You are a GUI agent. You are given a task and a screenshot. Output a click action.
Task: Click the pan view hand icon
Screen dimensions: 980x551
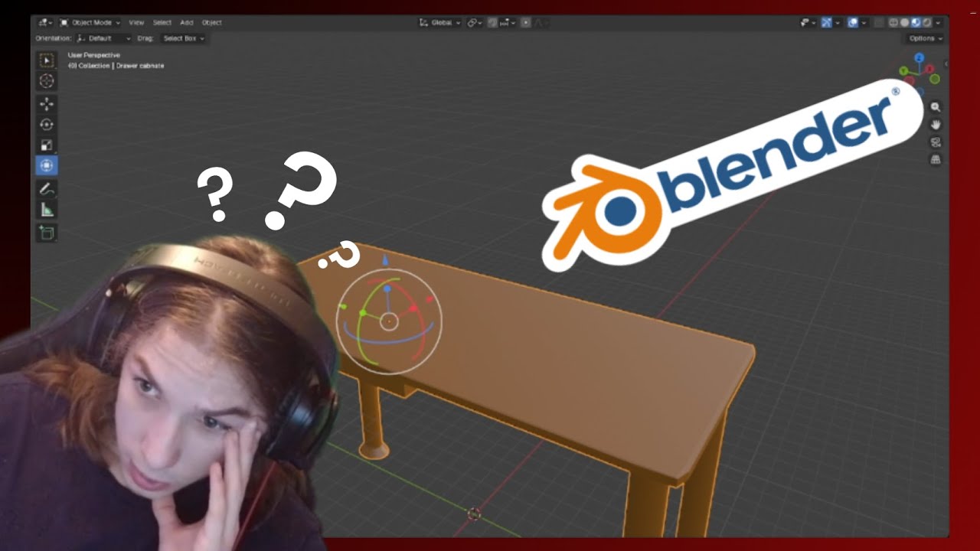[935, 125]
